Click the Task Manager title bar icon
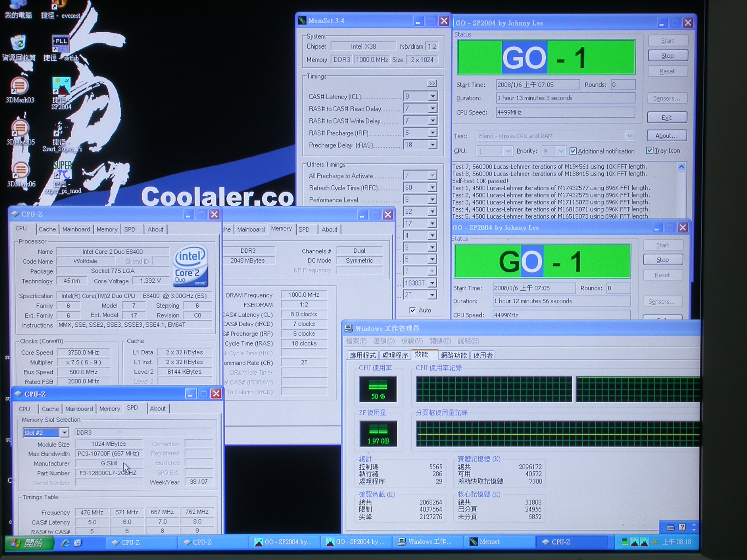The width and height of the screenshot is (747, 560). (x=349, y=328)
